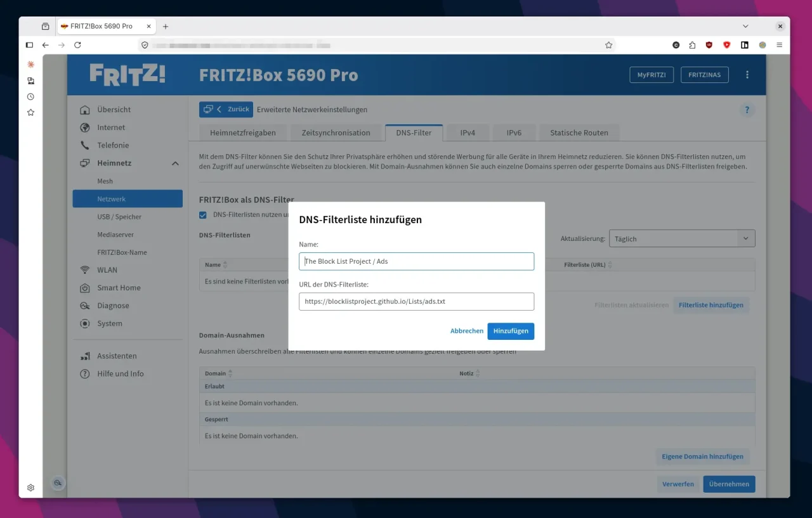Screen dimensions: 812x518
Task: Open the WLAN wireless icon
Action: [x=85, y=270]
